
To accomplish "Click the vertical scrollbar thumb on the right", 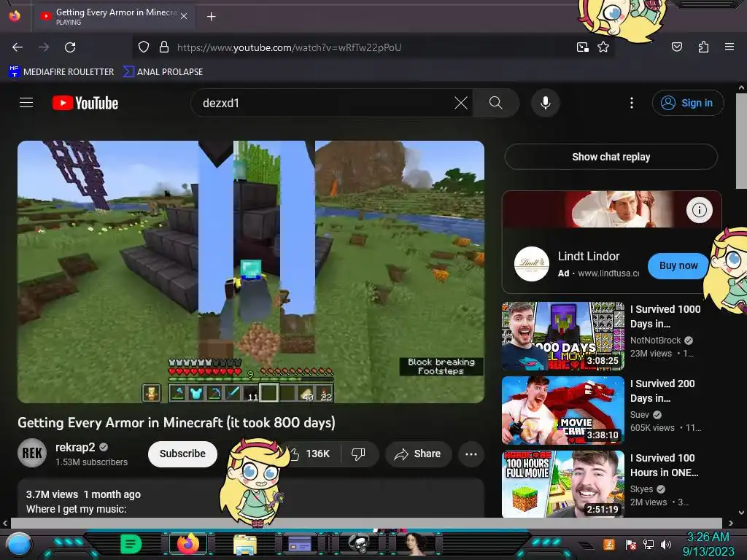I will click(741, 141).
